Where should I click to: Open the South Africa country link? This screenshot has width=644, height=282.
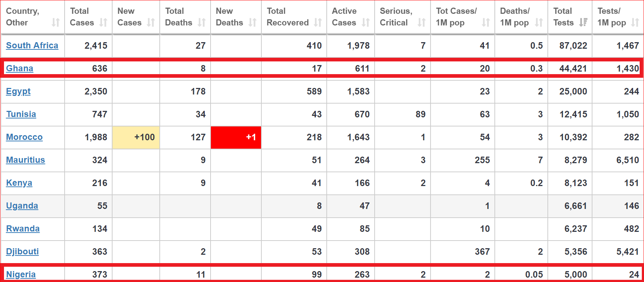click(32, 45)
